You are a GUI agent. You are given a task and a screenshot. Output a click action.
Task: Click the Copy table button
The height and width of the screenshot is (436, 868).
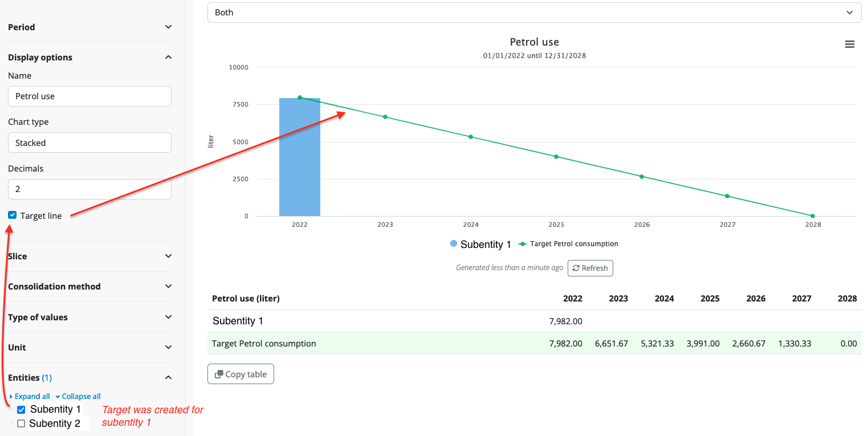[x=241, y=374]
